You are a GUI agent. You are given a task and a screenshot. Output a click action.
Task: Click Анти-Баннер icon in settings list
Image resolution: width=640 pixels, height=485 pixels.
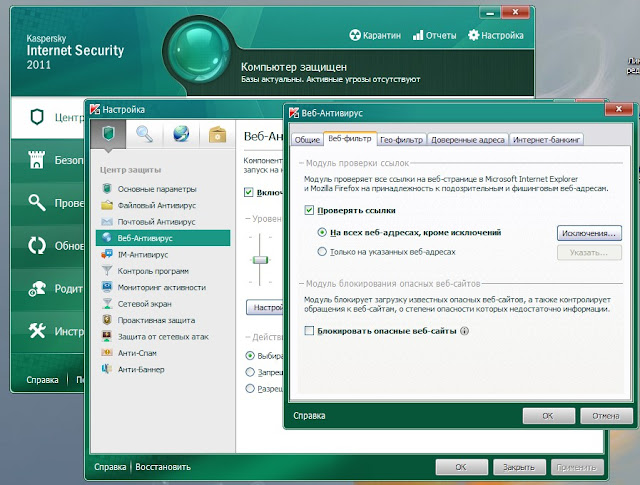[x=107, y=369]
